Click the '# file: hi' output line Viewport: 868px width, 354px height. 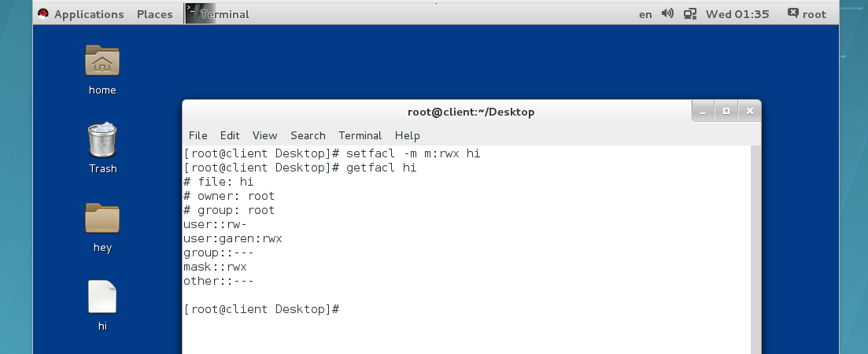[x=218, y=182]
